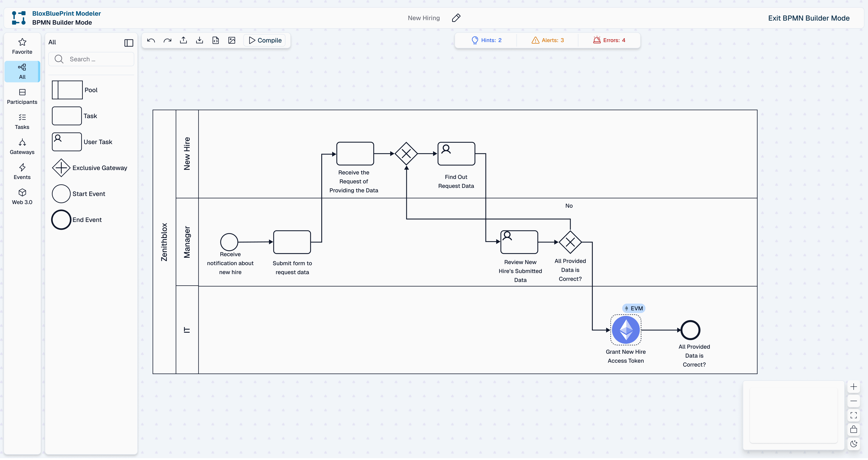This screenshot has width=868, height=460.
Task: Open the Tasks category
Action: [x=22, y=122]
